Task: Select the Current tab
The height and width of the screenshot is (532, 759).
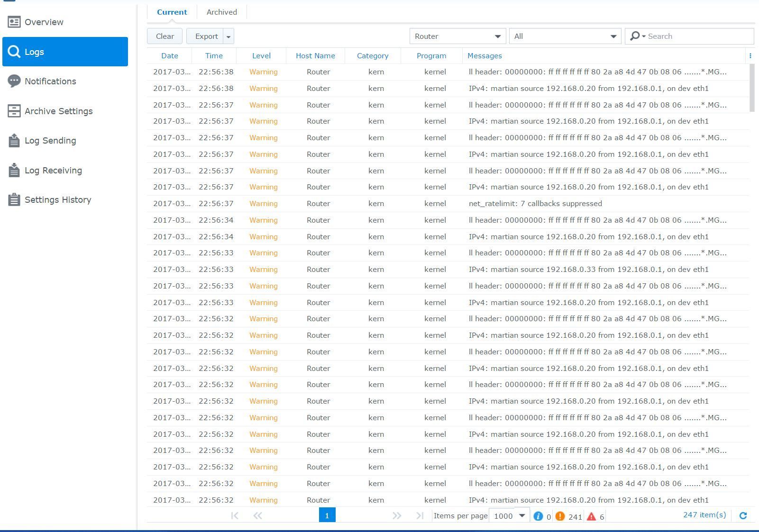Action: coord(172,12)
